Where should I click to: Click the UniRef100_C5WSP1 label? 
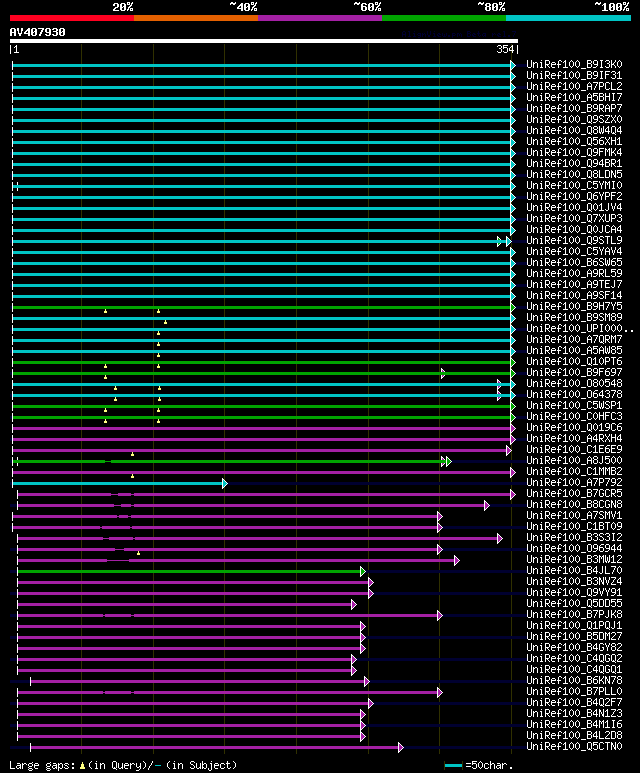(574, 405)
